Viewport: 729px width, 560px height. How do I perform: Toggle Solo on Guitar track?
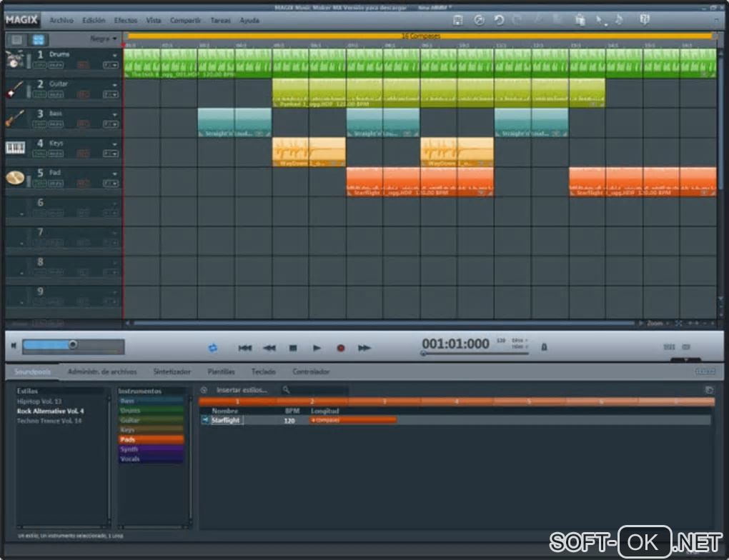[x=39, y=95]
